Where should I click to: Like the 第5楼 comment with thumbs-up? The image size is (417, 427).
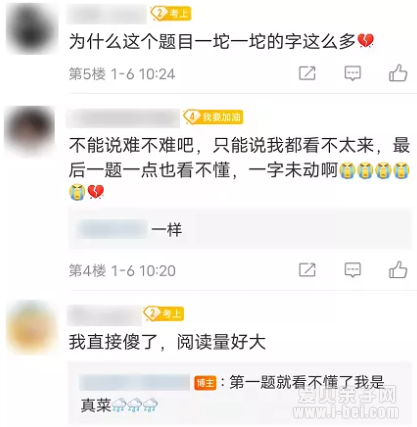(x=398, y=73)
